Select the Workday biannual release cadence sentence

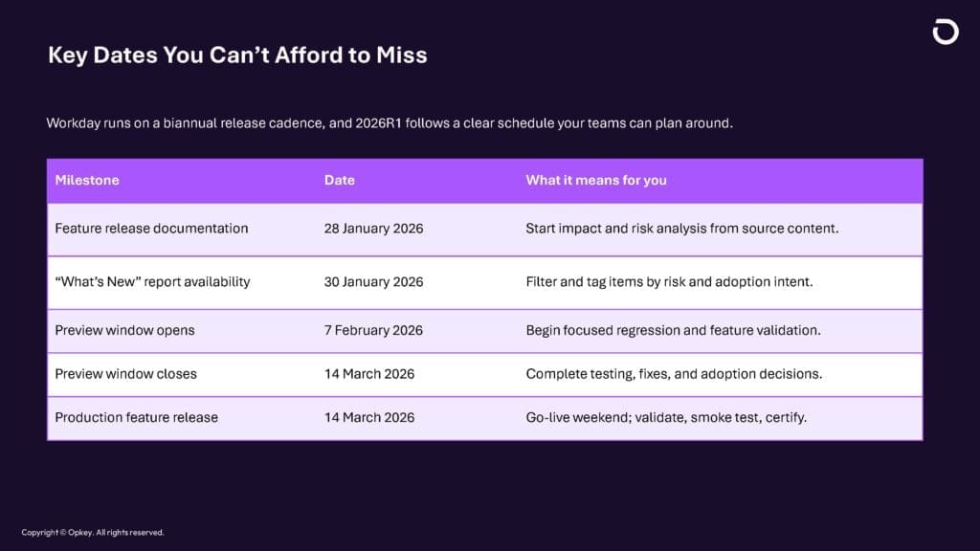tap(390, 123)
